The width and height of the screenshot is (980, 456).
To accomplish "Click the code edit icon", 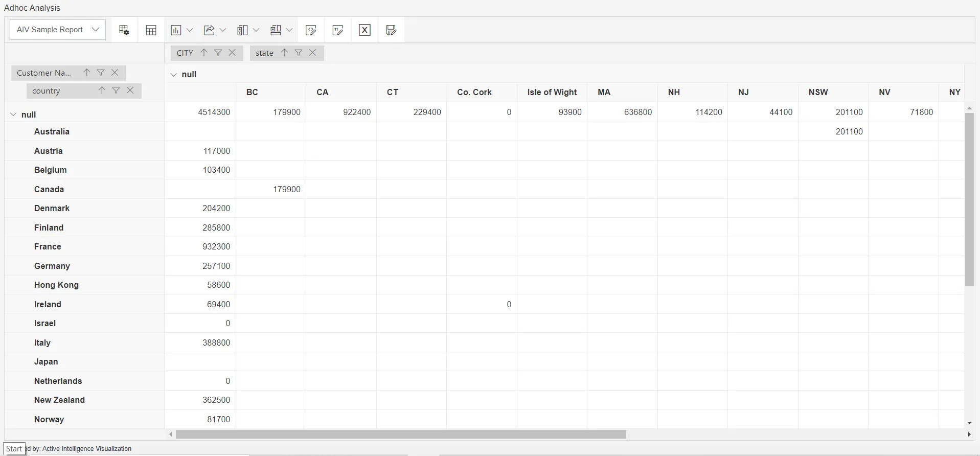I will click(311, 30).
